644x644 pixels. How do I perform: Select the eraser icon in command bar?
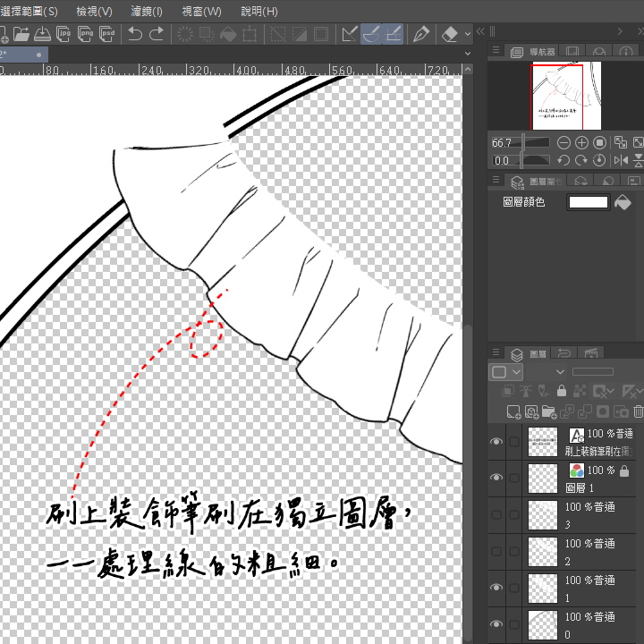(x=449, y=34)
